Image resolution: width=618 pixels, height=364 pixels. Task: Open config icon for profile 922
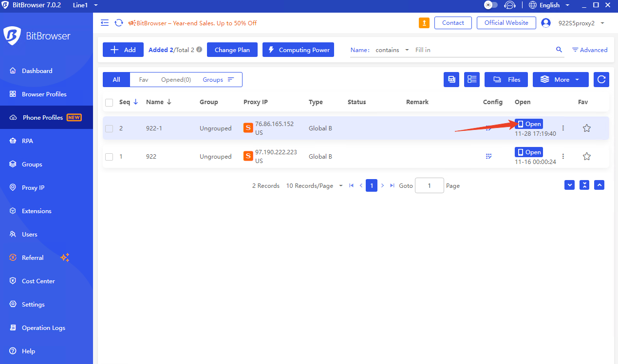pos(488,156)
